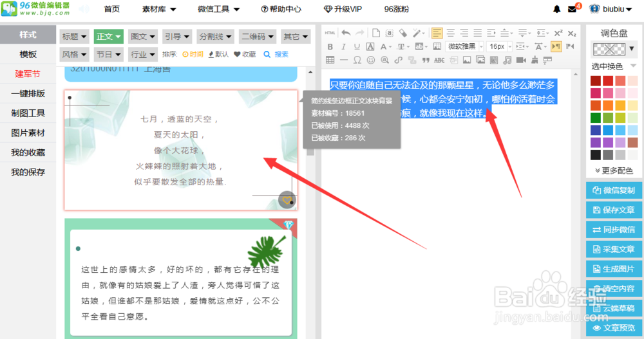Insert a hyperlink
Image resolution: width=644 pixels, height=339 pixels.
click(398, 60)
